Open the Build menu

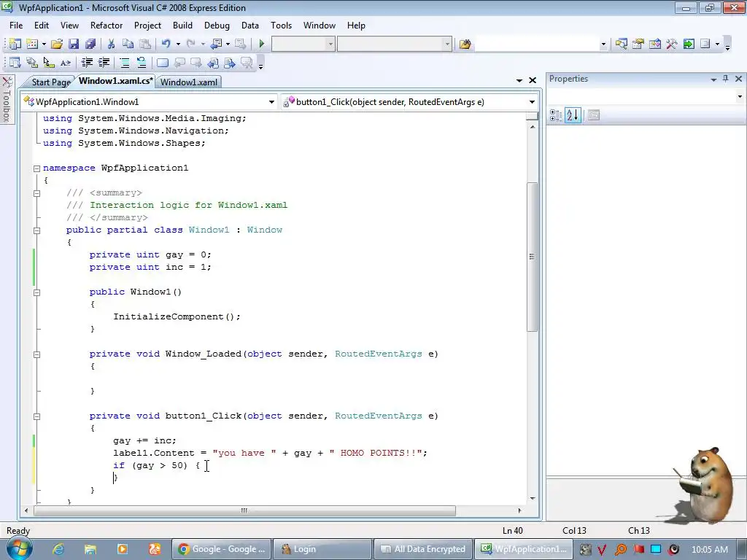coord(182,26)
